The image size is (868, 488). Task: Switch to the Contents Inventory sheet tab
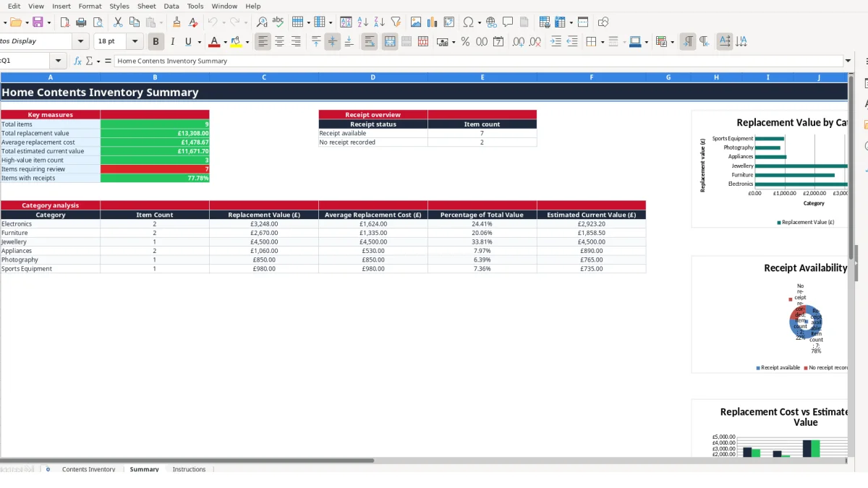tap(89, 469)
